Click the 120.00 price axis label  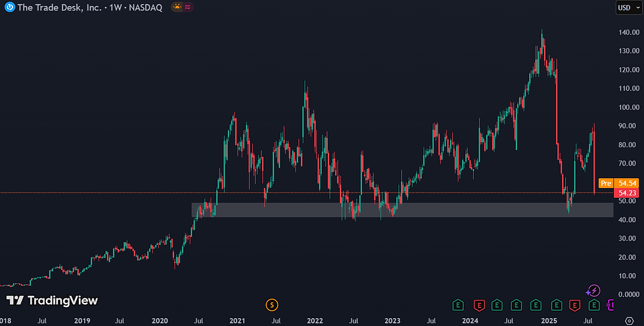click(x=629, y=70)
